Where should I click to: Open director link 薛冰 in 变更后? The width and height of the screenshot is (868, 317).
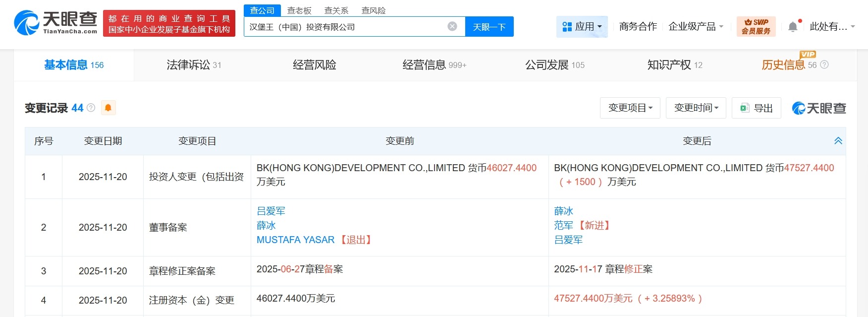564,211
